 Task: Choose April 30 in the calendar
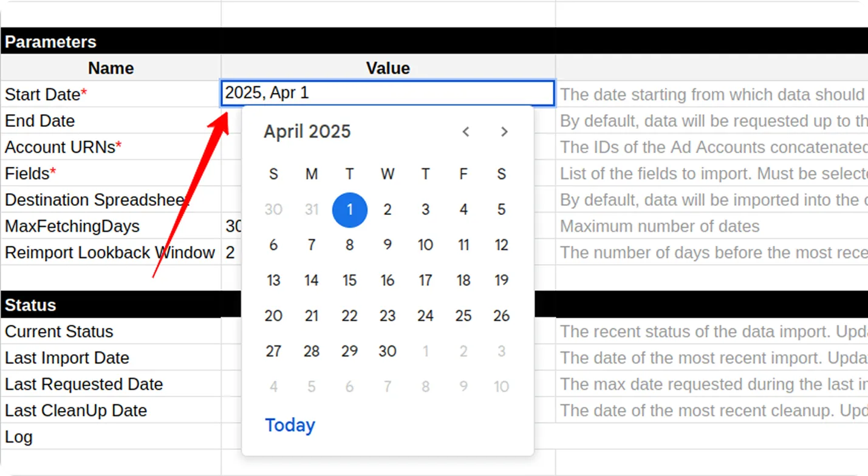(x=388, y=351)
